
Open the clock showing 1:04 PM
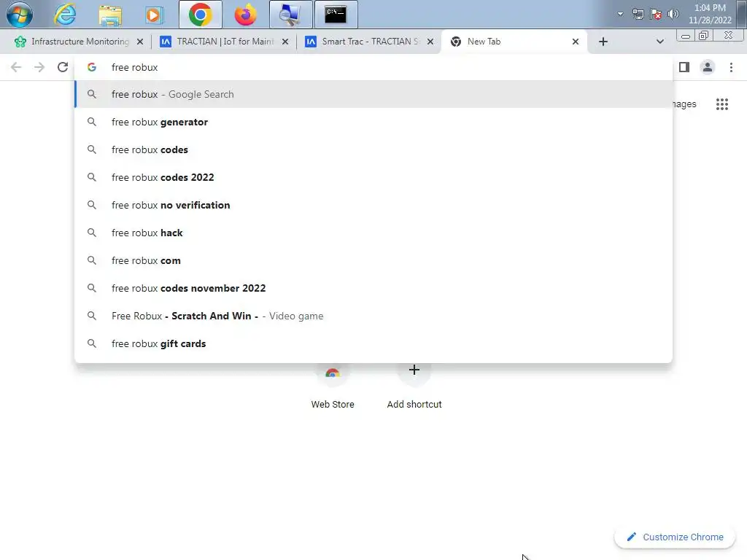tap(710, 14)
